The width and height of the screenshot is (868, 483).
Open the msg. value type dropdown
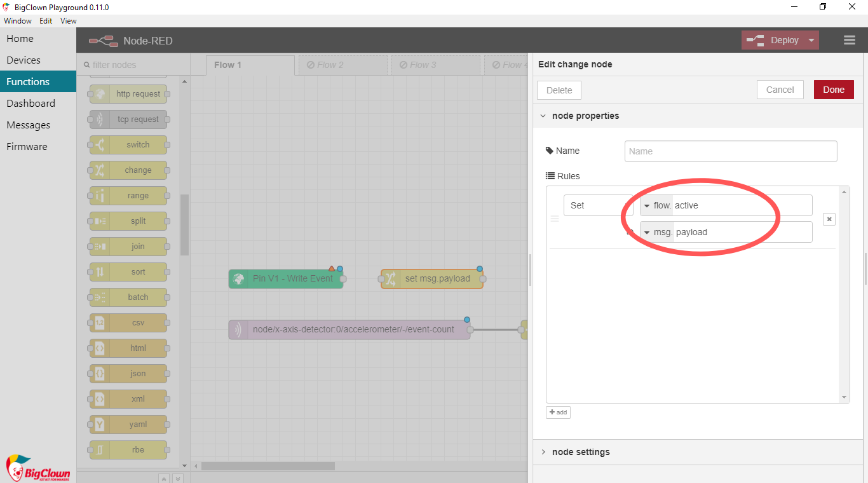click(x=657, y=232)
